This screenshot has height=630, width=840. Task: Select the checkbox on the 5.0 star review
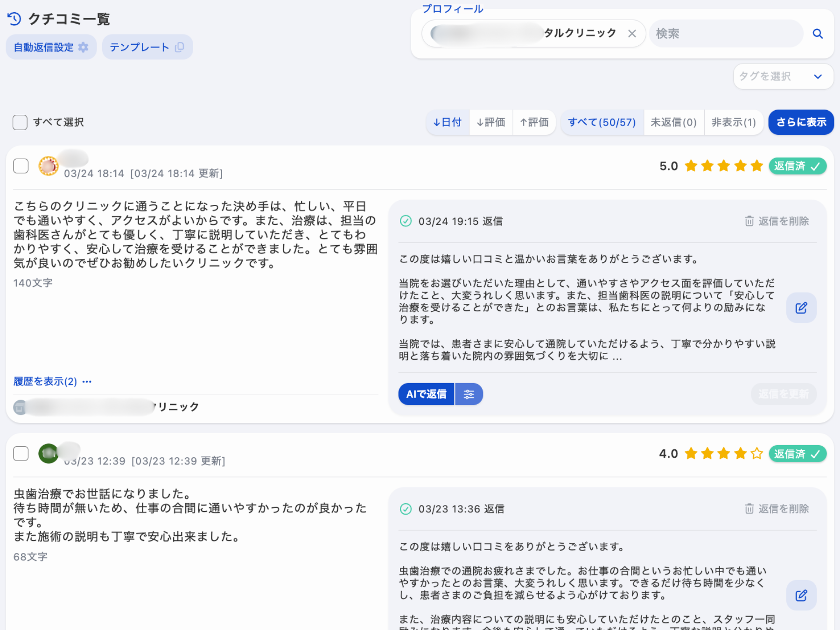pyautogui.click(x=21, y=166)
